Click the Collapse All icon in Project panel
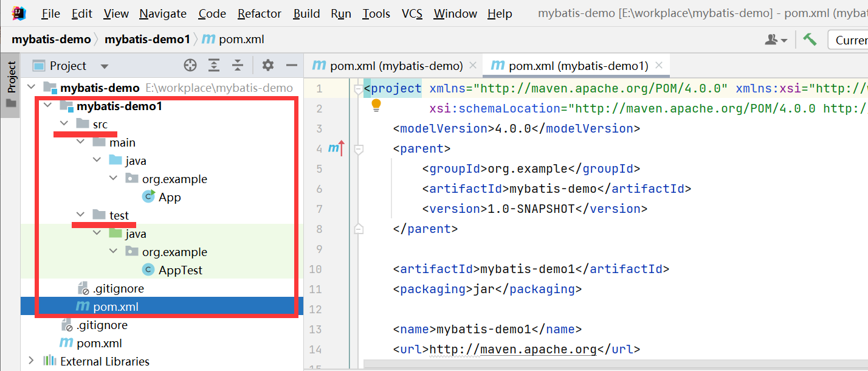This screenshot has width=868, height=371. click(238, 66)
